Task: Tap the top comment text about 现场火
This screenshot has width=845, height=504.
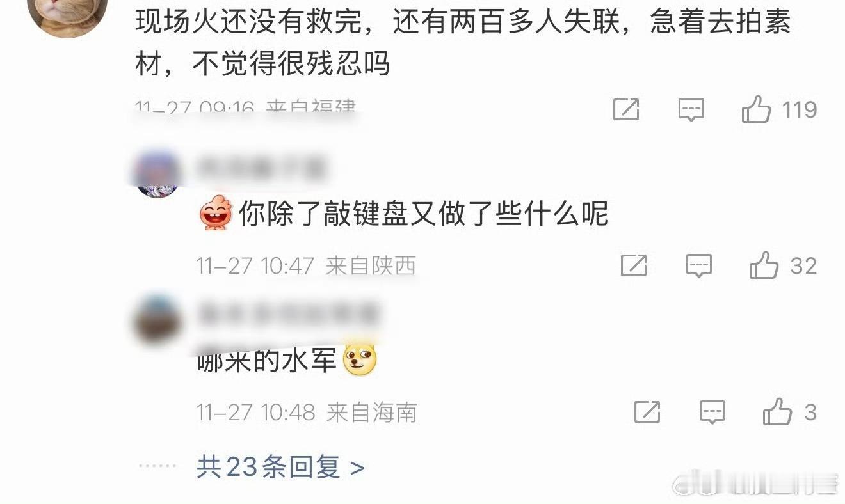Action: (x=463, y=43)
